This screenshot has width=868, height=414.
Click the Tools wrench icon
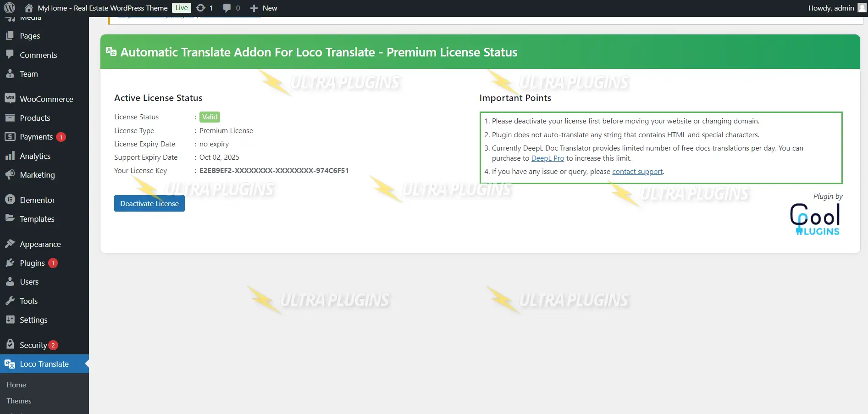pyautogui.click(x=10, y=301)
